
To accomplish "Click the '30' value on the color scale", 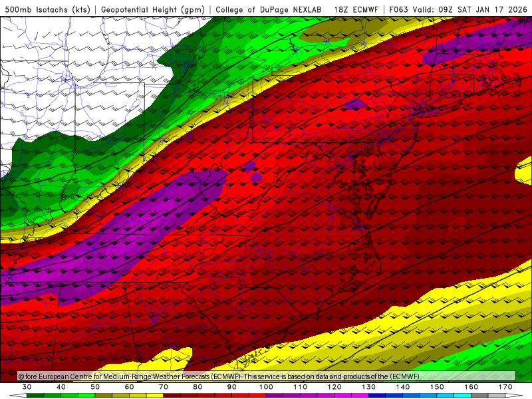I will pyautogui.click(x=27, y=387).
